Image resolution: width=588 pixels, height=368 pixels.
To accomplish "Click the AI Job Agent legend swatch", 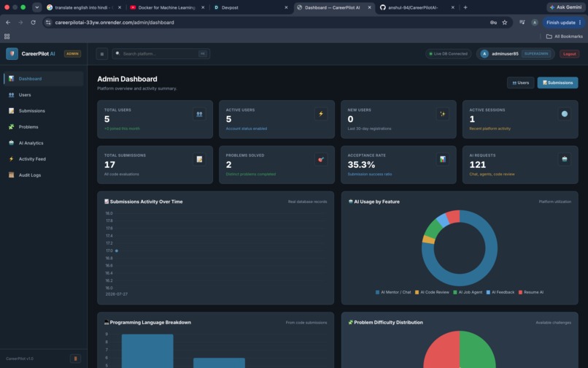I will [x=455, y=292].
